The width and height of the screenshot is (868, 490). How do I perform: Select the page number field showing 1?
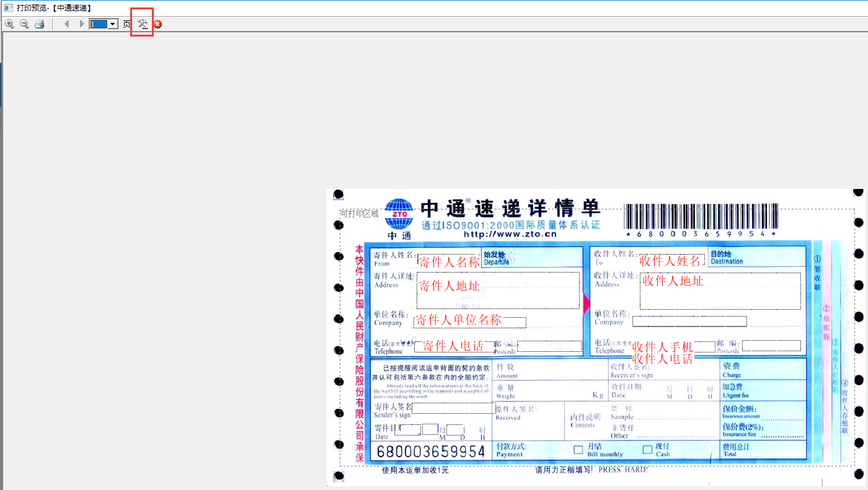coord(99,24)
